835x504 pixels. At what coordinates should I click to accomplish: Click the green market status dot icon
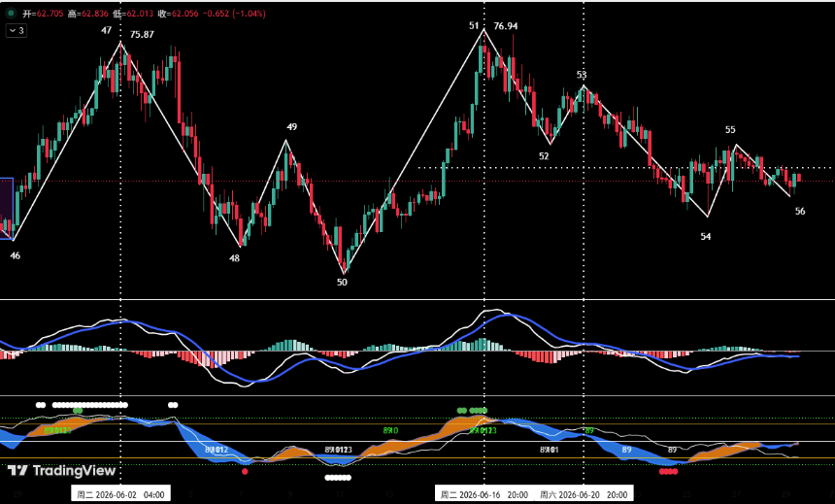coord(10,13)
